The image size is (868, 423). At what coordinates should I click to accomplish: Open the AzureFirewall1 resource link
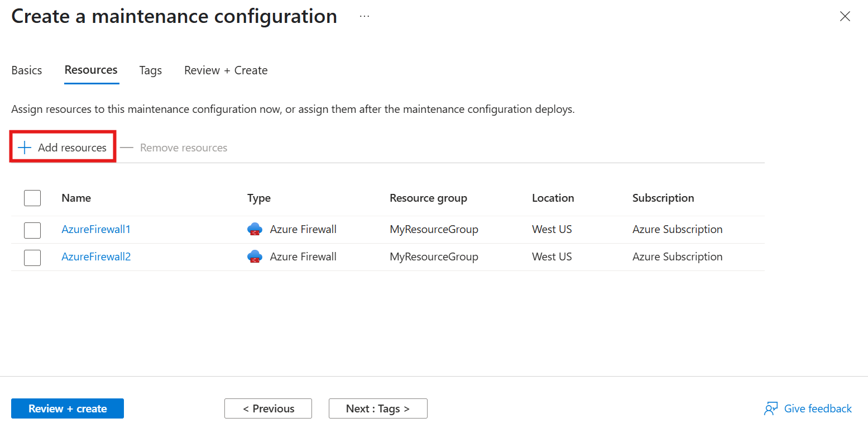pyautogui.click(x=95, y=229)
